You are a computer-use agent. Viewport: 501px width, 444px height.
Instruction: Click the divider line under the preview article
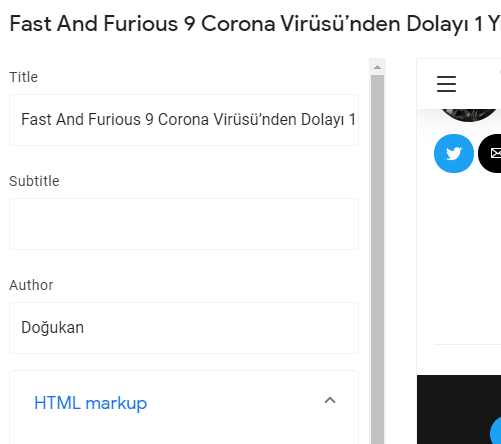(x=467, y=344)
